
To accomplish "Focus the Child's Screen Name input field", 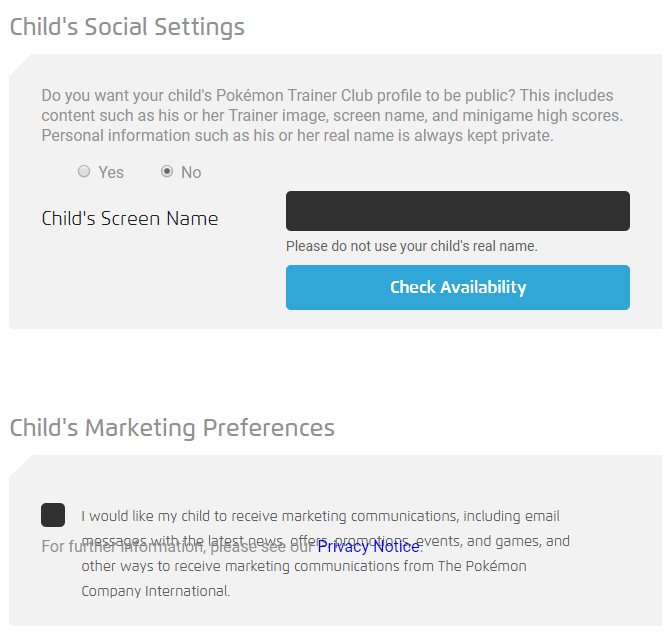I will [x=457, y=211].
